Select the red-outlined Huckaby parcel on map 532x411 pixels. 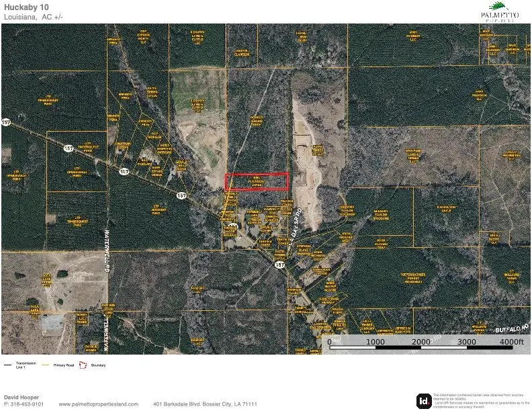257,181
